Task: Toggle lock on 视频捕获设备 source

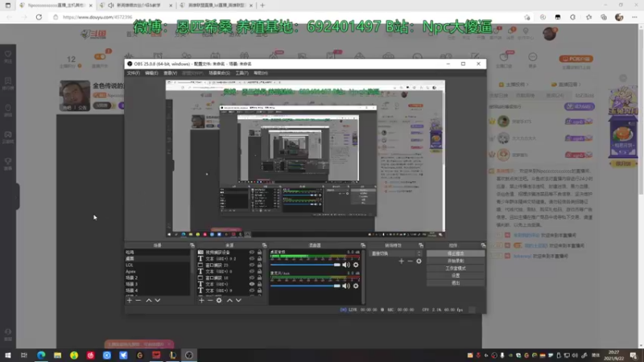Action: point(259,253)
